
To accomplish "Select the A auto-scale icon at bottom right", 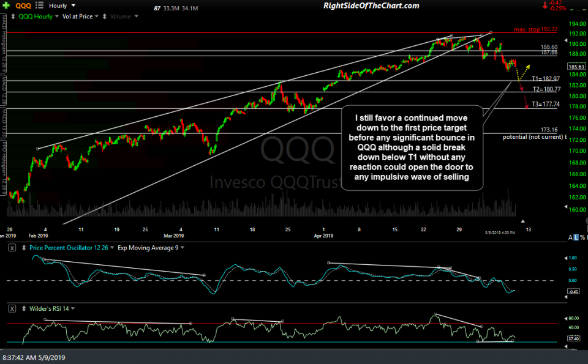I will click(x=570, y=237).
